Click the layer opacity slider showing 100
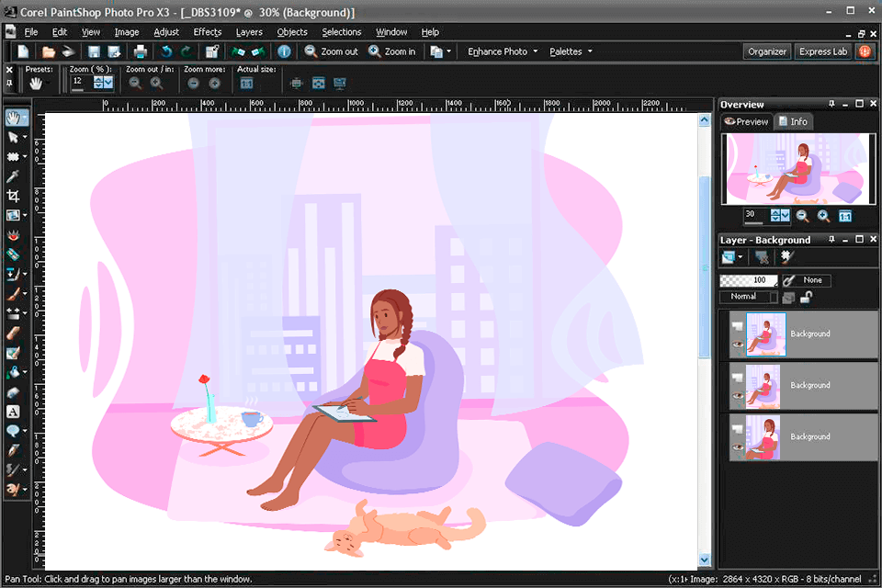This screenshot has width=882, height=588. click(749, 280)
